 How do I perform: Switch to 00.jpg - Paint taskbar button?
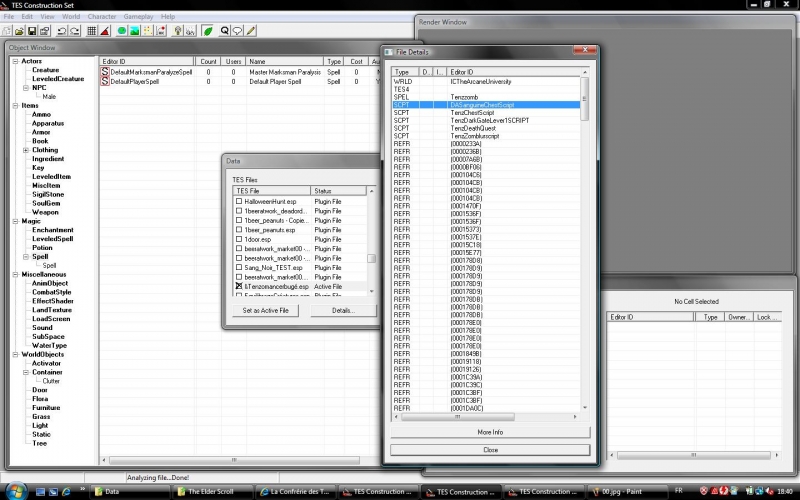click(628, 492)
